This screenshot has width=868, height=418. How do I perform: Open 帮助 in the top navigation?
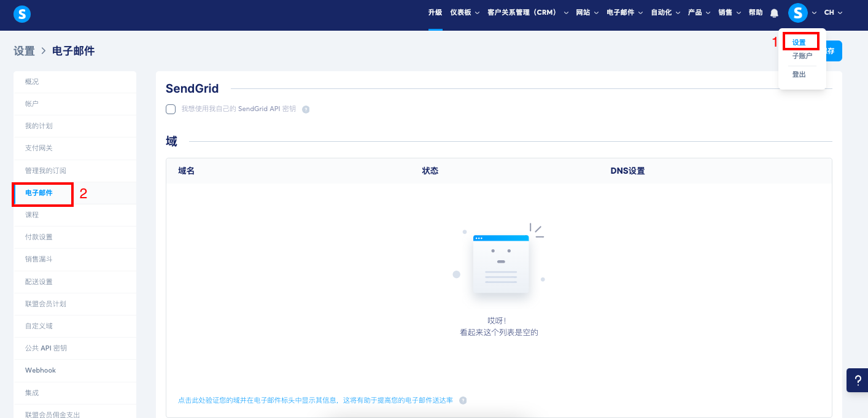756,12
